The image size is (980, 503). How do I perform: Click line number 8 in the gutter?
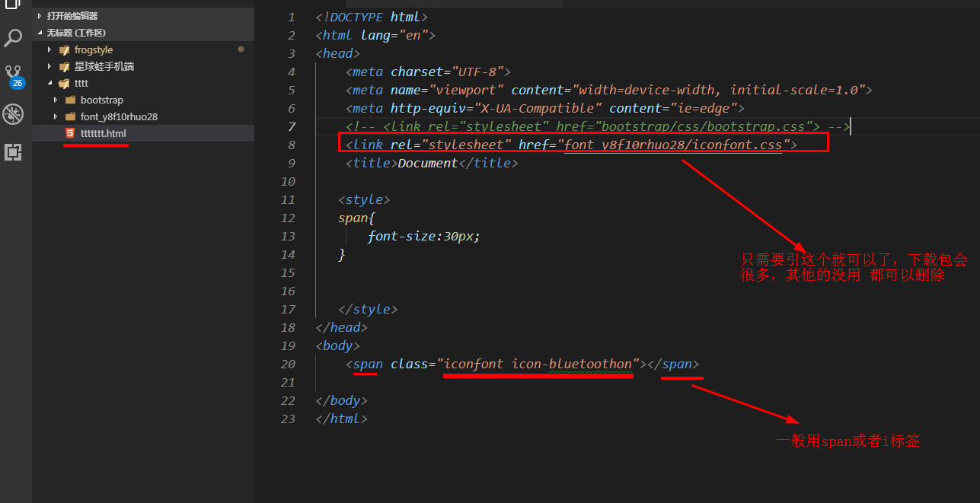[x=291, y=145]
